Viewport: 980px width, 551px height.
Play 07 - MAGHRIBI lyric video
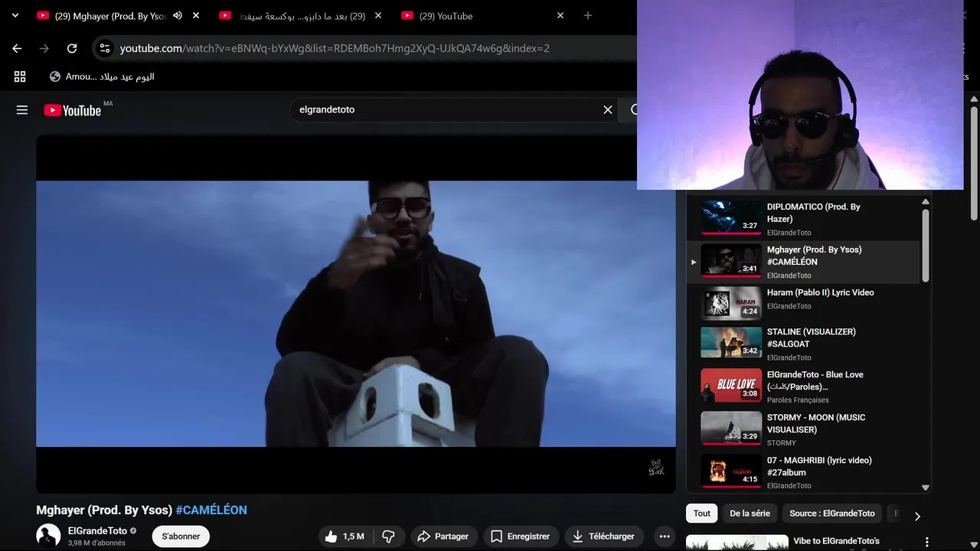point(803,472)
